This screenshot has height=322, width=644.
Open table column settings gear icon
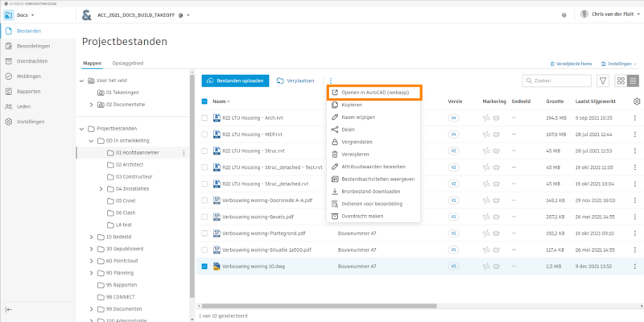[x=637, y=101]
